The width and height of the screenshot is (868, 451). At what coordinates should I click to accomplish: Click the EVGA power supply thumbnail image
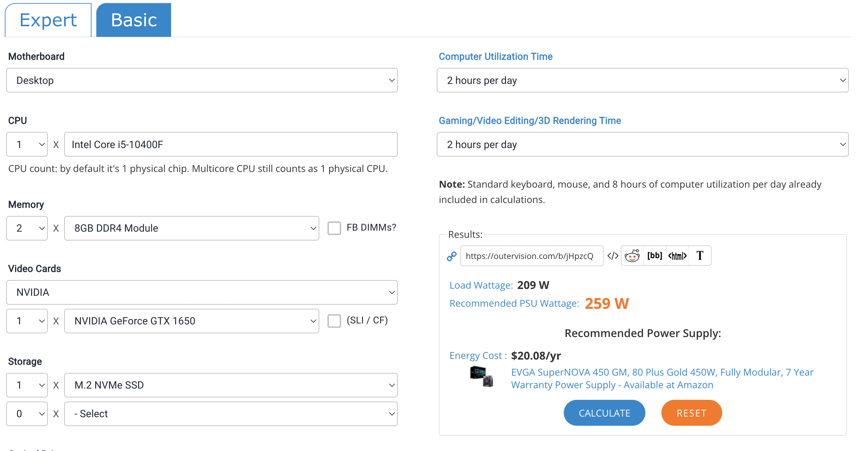coord(481,376)
